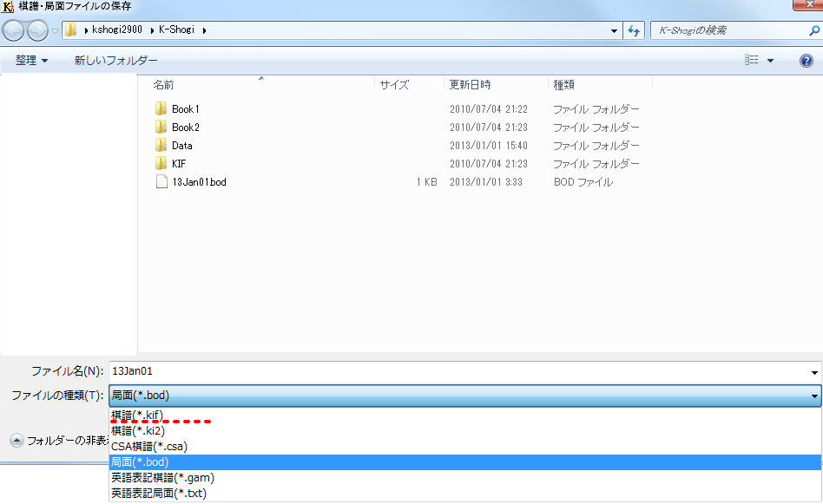Refresh the folder view with the refresh icon
This screenshot has width=823, height=504.
pos(633,29)
